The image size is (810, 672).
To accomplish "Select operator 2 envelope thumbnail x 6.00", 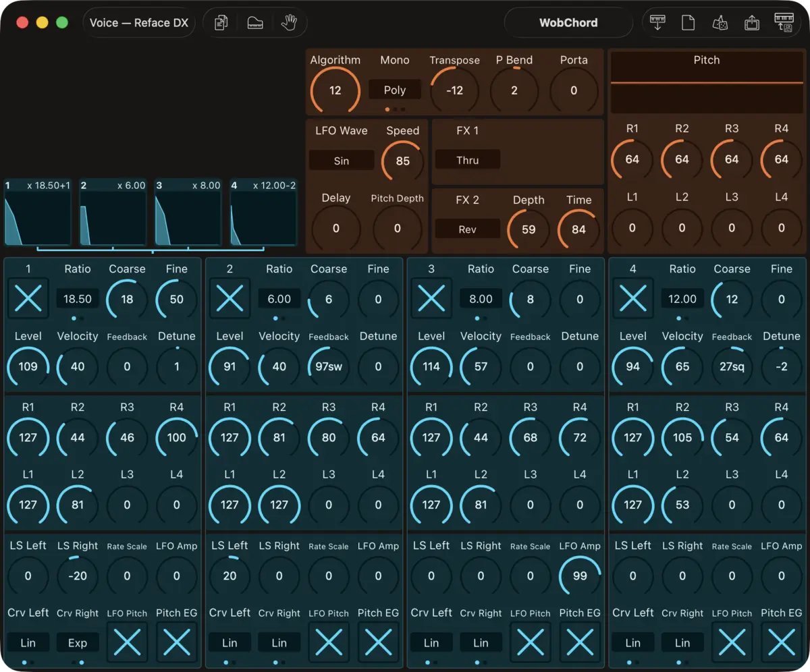I will [x=113, y=212].
